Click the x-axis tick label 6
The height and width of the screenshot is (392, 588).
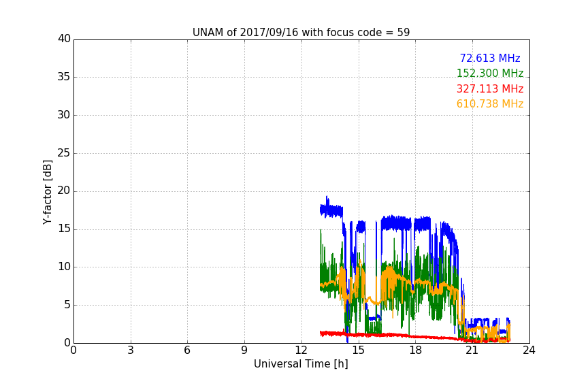pyautogui.click(x=188, y=350)
